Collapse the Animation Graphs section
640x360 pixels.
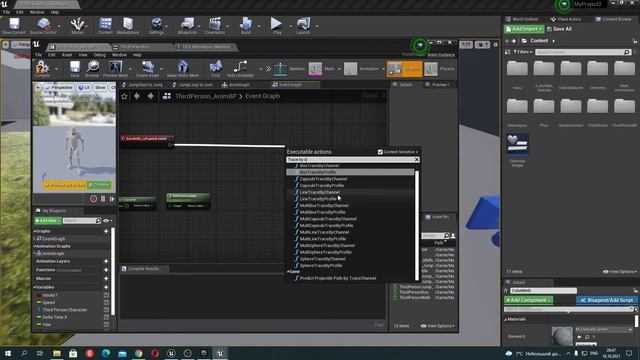tap(35, 246)
